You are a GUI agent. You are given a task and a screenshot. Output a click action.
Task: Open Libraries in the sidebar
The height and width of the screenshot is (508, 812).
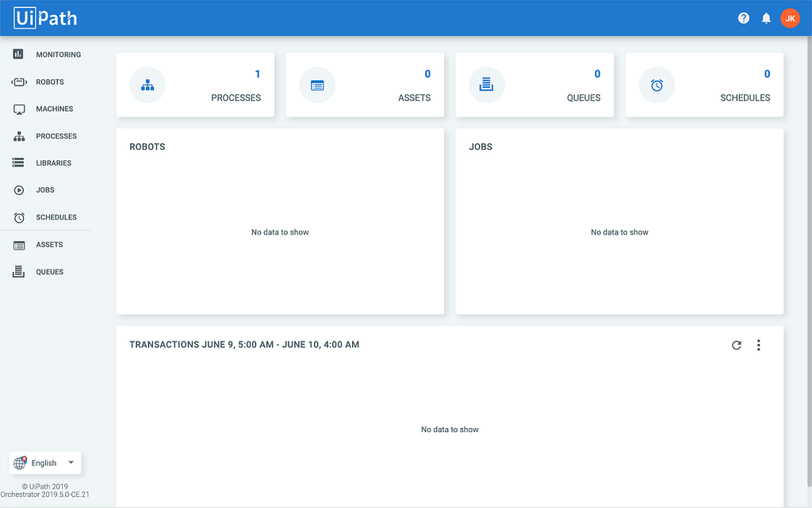tap(53, 163)
